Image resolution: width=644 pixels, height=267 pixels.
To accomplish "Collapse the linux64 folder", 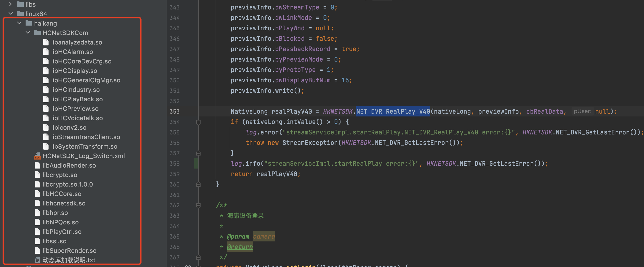I will (10, 13).
